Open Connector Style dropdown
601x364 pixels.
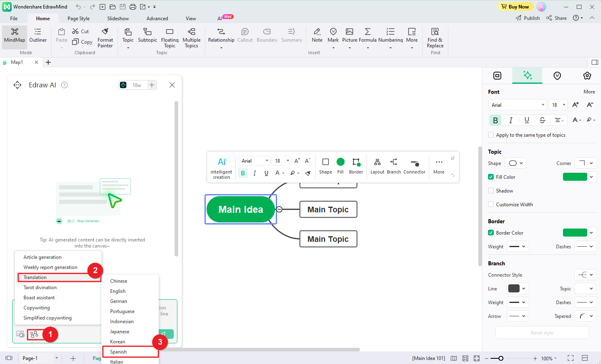[585, 275]
